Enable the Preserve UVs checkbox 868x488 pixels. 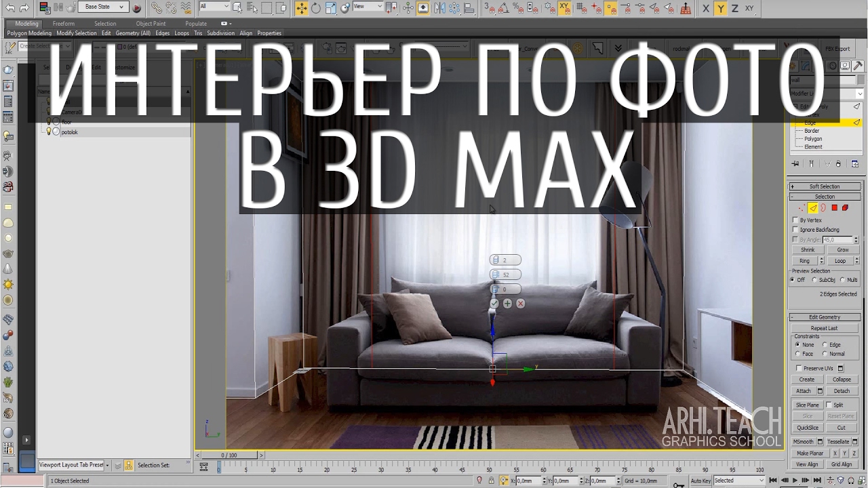pyautogui.click(x=799, y=368)
